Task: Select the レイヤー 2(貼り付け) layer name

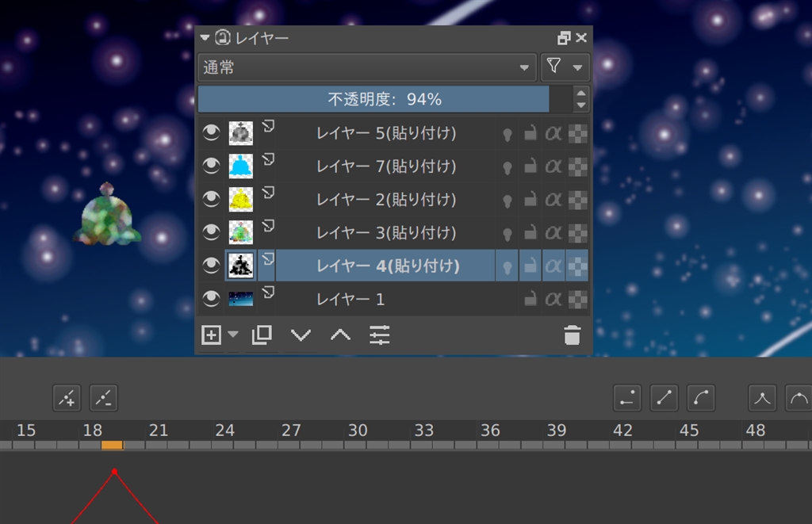Action: 386,200
